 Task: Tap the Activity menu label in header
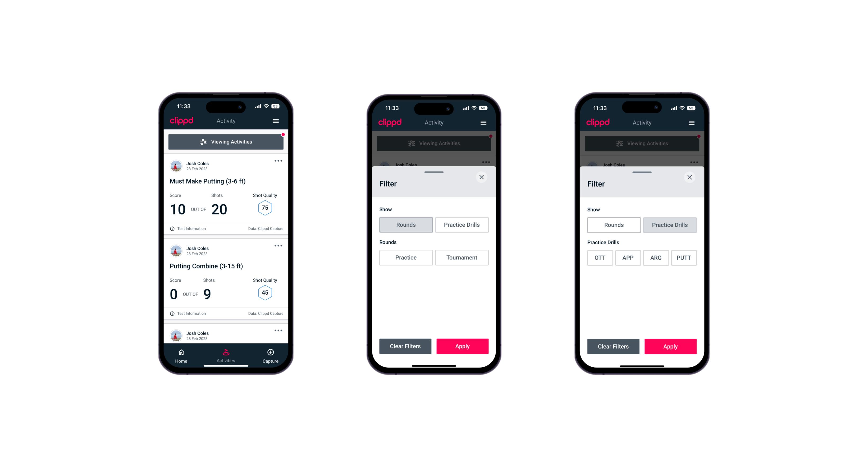tap(226, 121)
